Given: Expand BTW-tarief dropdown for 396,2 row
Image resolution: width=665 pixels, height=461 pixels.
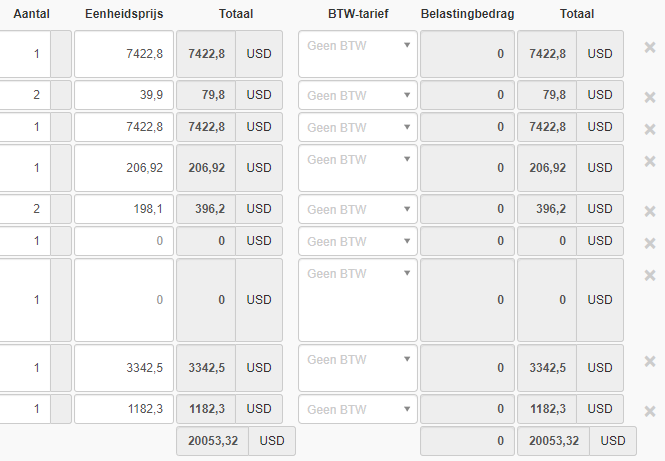Looking at the screenshot, I should point(357,209).
